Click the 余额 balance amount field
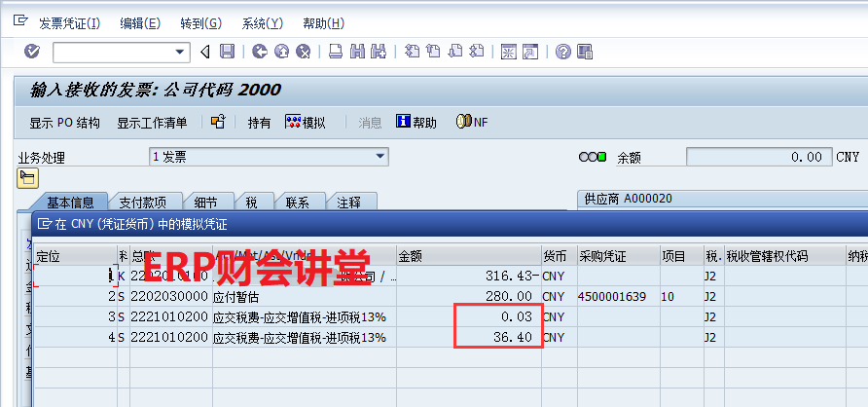This screenshot has width=868, height=407. (758, 157)
